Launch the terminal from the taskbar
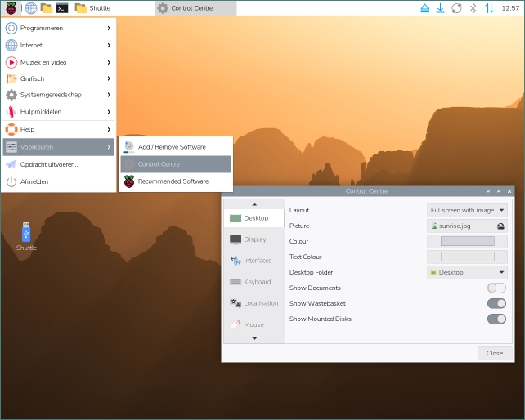Viewport: 525px width, 420px height. pos(62,8)
